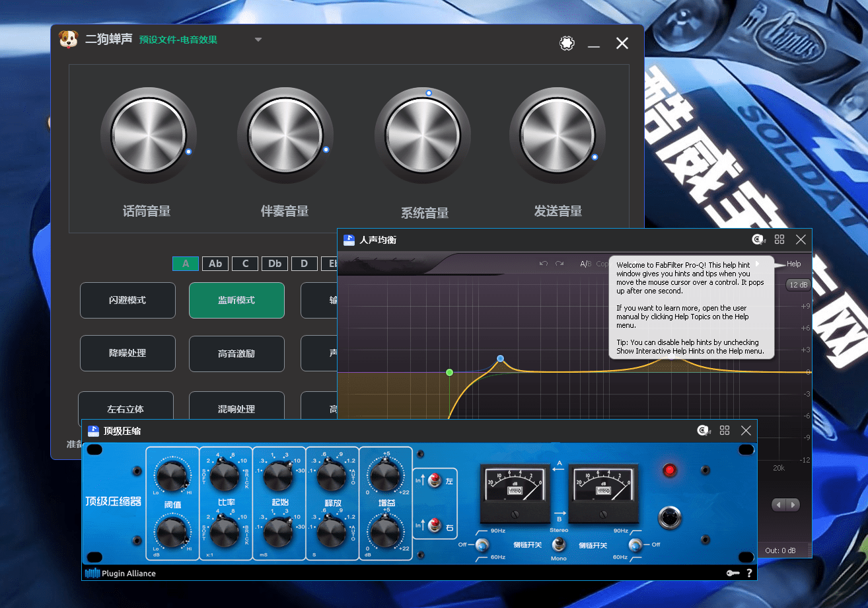The image size is (868, 608).
Task: Enable 闪避模式 mode
Action: [127, 300]
